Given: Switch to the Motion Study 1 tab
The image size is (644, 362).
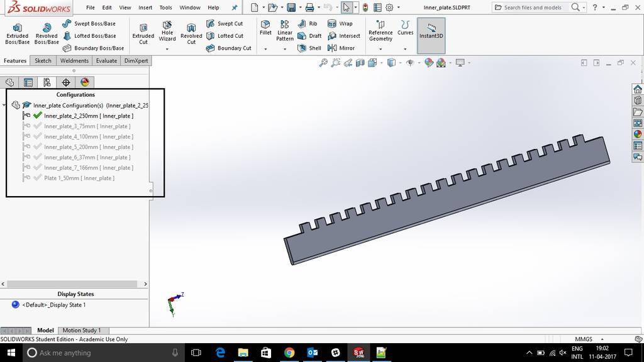Looking at the screenshot, I should 81,330.
